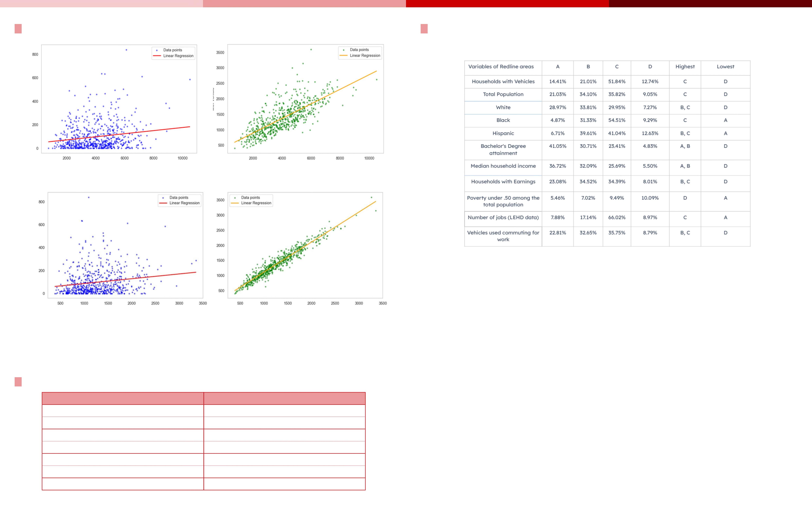Click the 'Number of jobs (LEHD data)' cell

pos(503,218)
